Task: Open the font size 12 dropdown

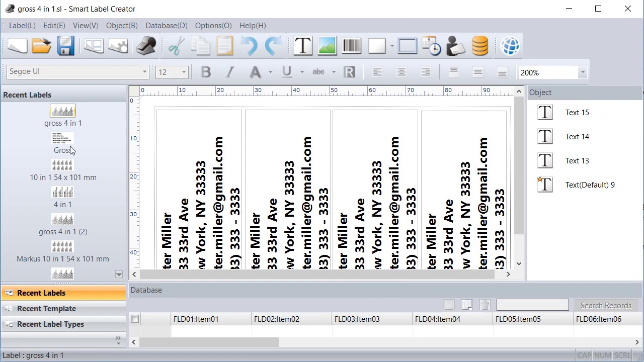Action: point(184,72)
